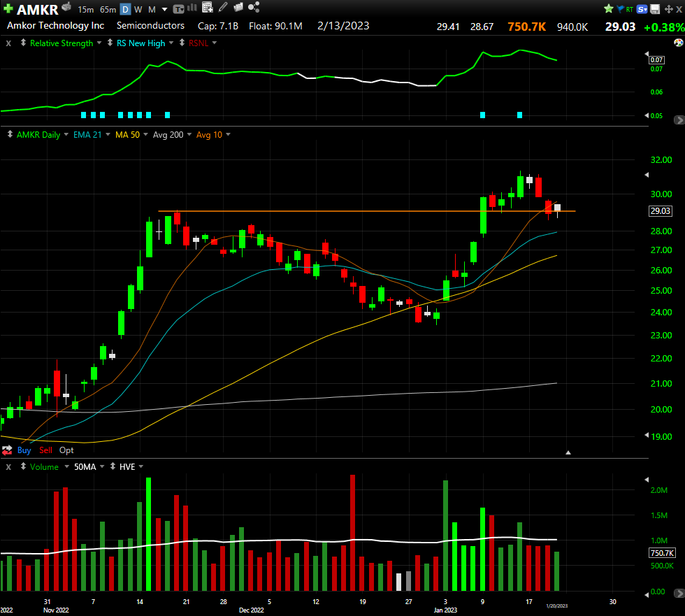Click the up-down arrows beside Volume
This screenshot has width=685, height=616.
coord(23,466)
